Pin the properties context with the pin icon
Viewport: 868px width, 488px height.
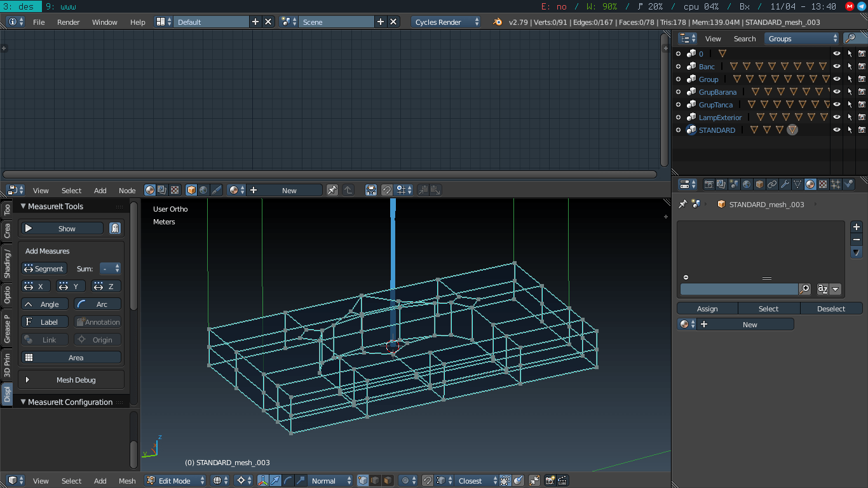(x=683, y=204)
